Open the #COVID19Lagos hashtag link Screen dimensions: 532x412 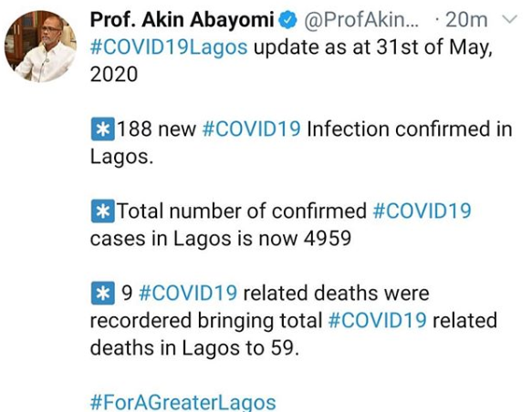click(x=169, y=47)
